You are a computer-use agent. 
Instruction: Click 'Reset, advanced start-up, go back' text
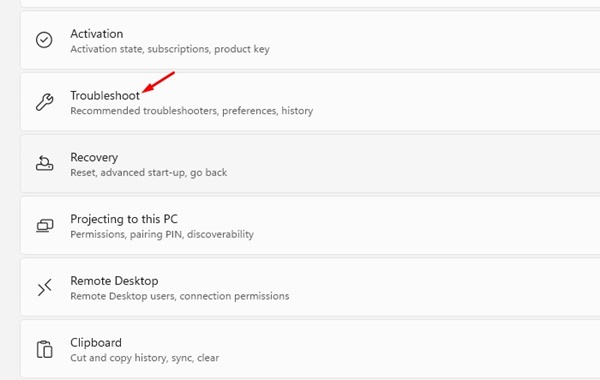click(x=148, y=173)
